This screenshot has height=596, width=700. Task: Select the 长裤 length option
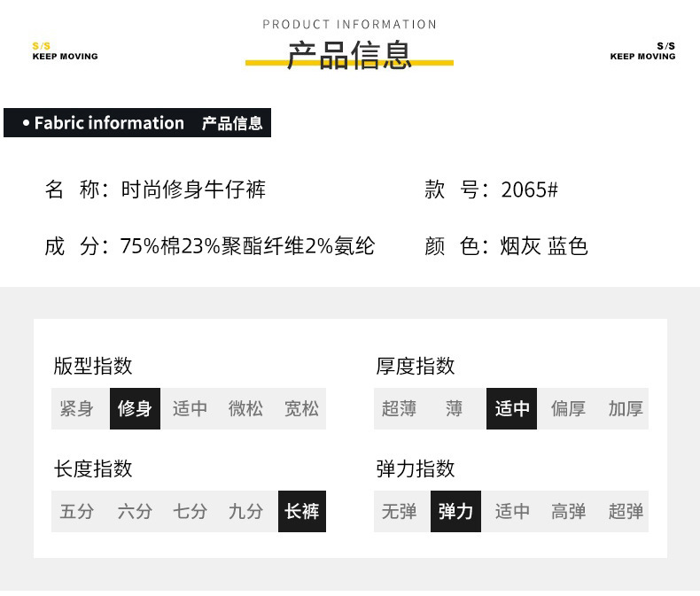302,511
